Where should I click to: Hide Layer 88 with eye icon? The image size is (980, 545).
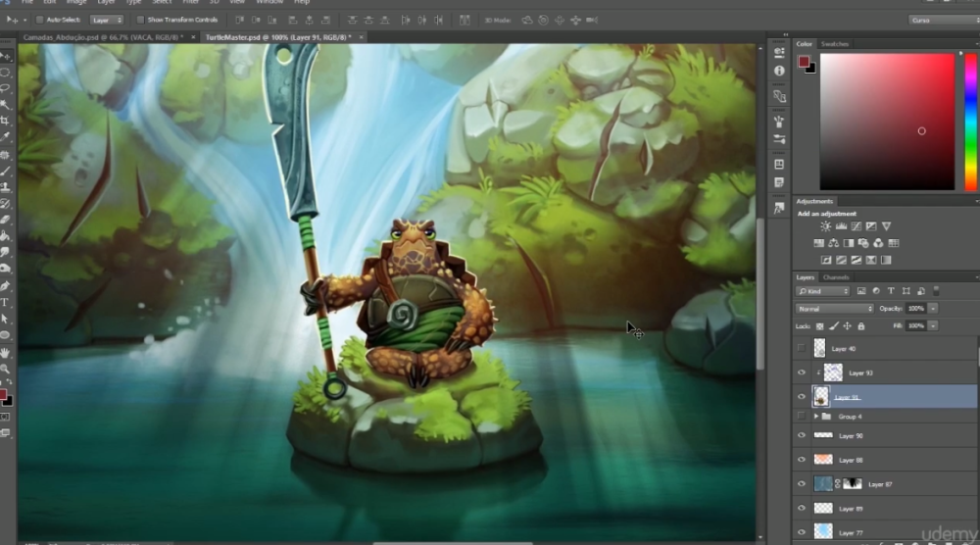(802, 460)
